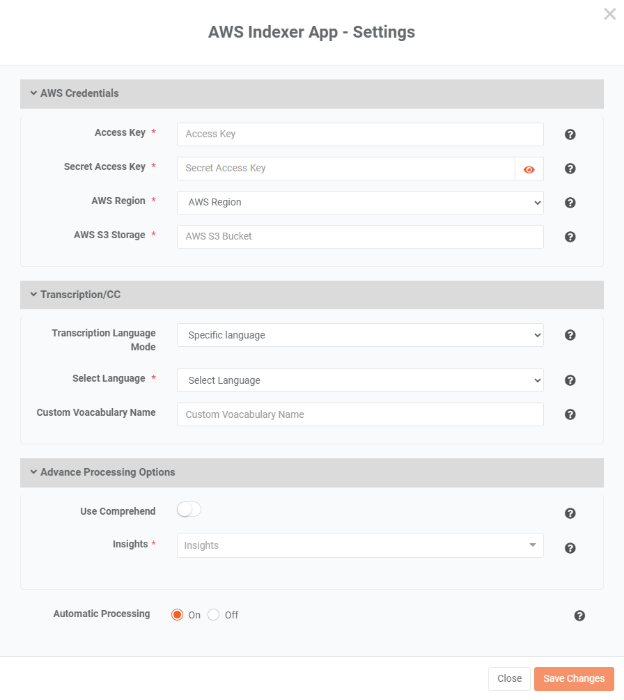Open the AWS Region dropdown
The image size is (624, 700).
(360, 203)
